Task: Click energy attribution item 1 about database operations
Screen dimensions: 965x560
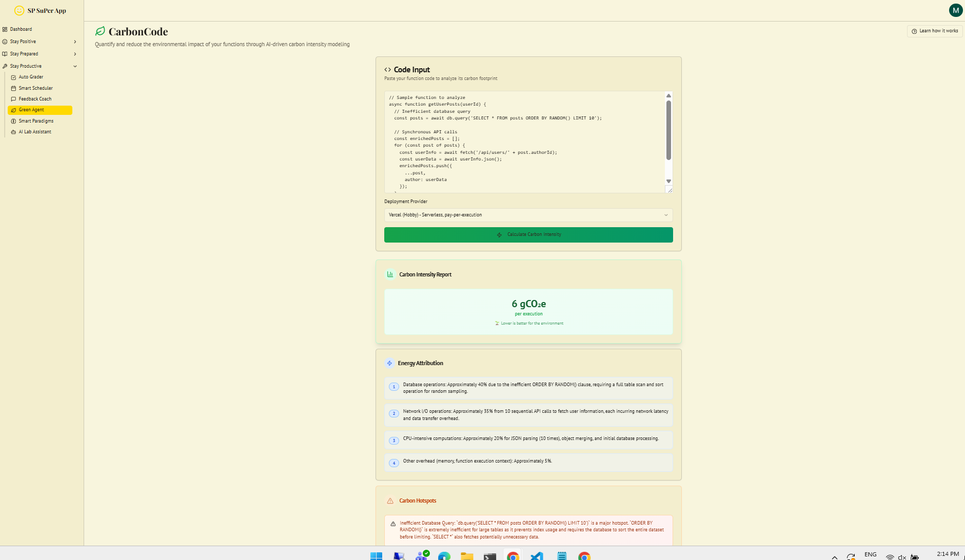Action: [528, 388]
